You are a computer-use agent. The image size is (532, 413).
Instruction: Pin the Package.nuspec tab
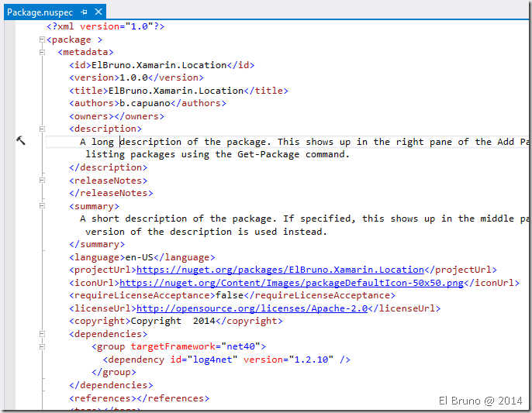point(84,13)
